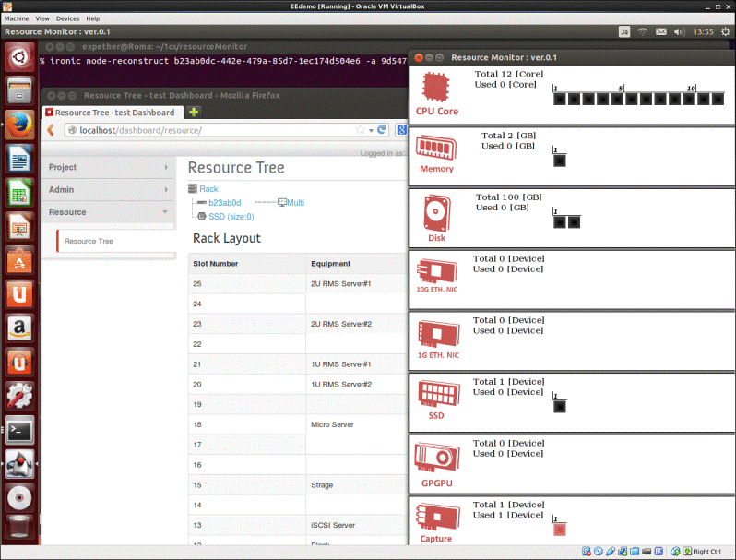Click the SSD (size:0) tree link
736x560 pixels.
[x=231, y=217]
